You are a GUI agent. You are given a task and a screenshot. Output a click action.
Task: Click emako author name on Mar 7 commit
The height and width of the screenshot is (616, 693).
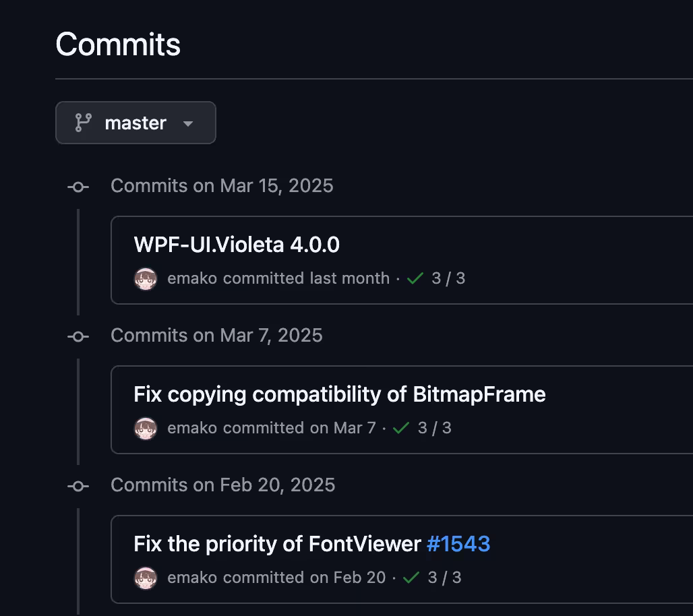[192, 428]
